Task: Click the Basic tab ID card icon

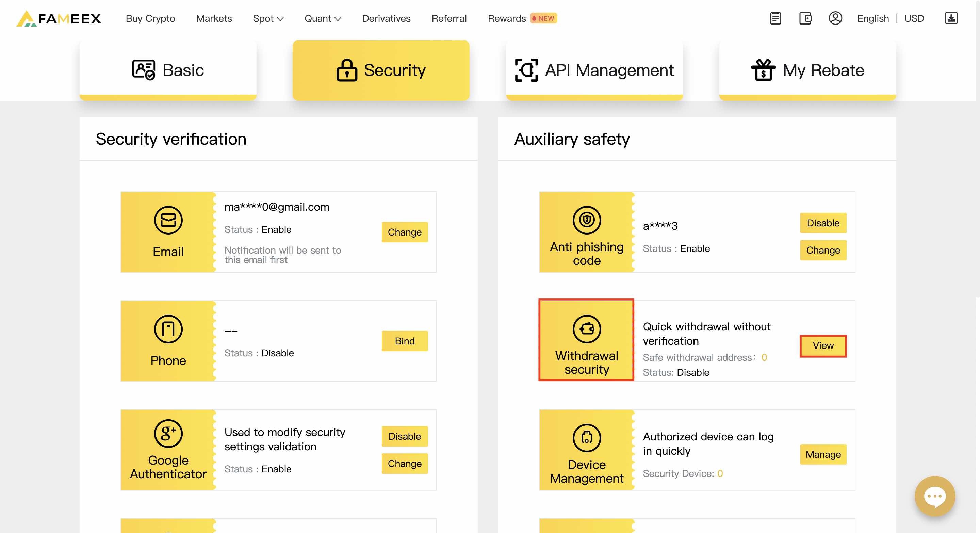Action: coord(143,70)
